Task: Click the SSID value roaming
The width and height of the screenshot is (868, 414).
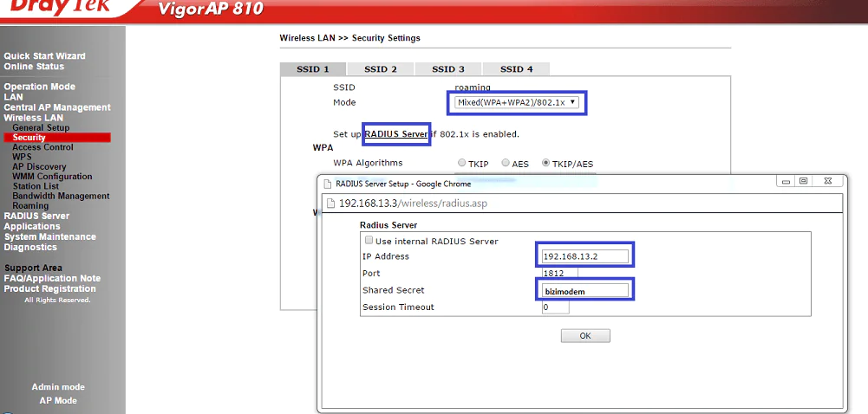Action: (473, 87)
